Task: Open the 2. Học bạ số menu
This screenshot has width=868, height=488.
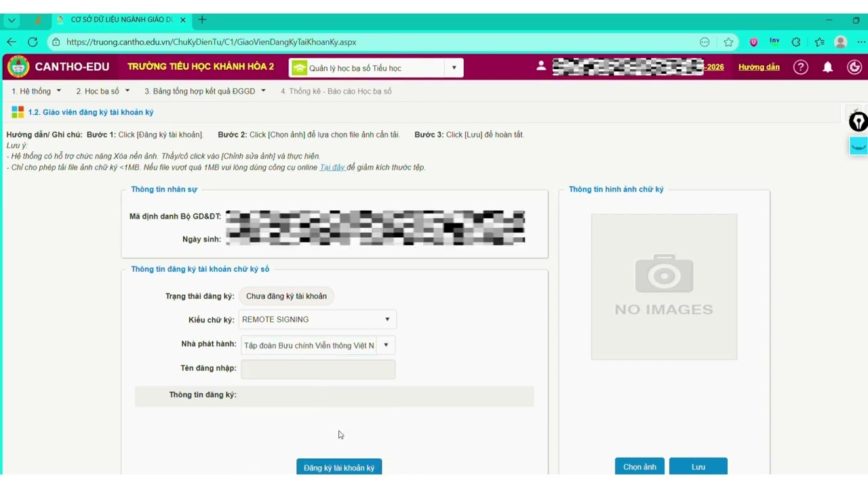Action: (x=102, y=91)
